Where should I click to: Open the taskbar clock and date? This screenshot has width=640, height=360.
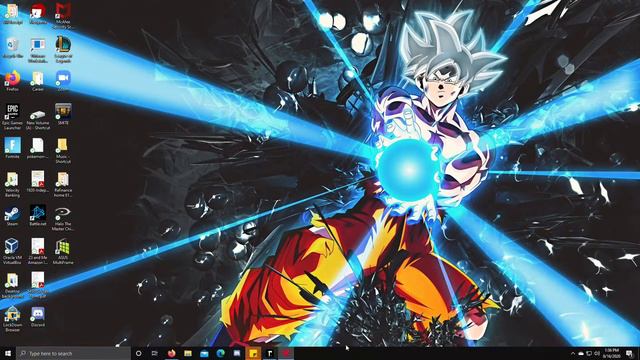611,353
